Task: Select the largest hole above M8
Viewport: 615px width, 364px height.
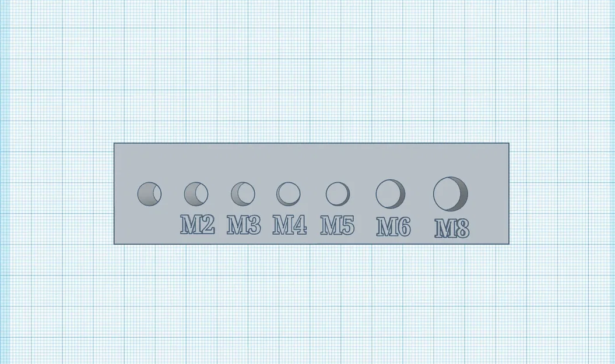Action: point(451,194)
